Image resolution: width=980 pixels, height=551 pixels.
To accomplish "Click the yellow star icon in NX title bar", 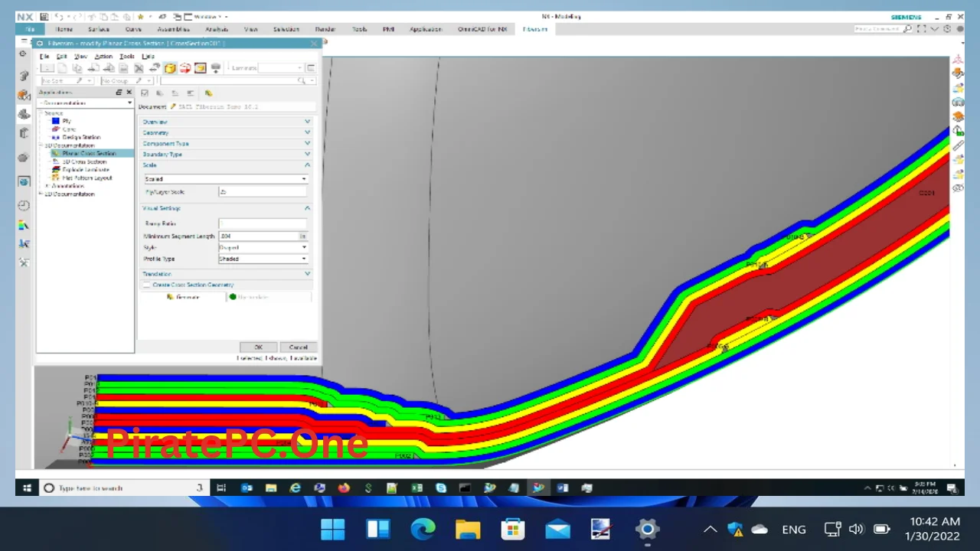I will pos(140,16).
